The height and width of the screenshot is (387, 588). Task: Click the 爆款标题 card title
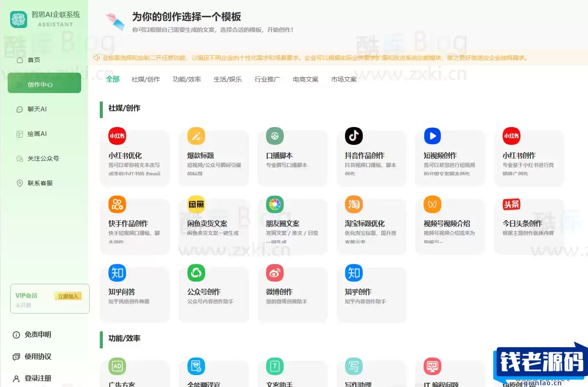pos(201,155)
